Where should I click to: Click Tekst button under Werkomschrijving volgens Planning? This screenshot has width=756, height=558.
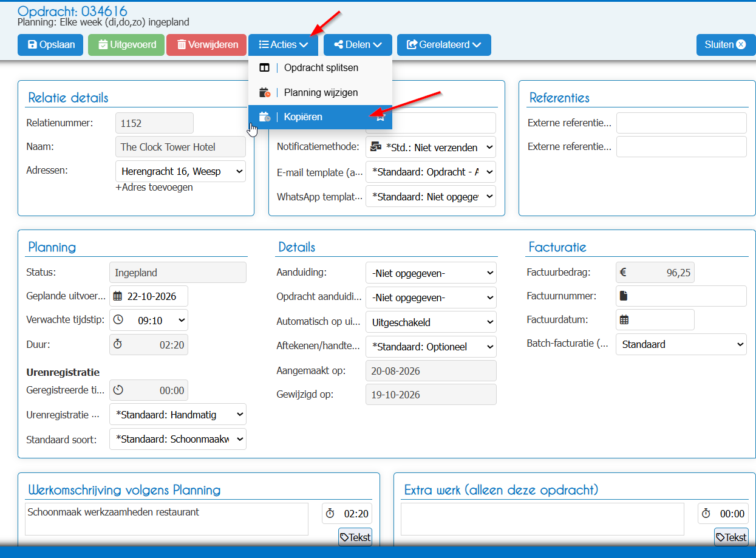355,537
